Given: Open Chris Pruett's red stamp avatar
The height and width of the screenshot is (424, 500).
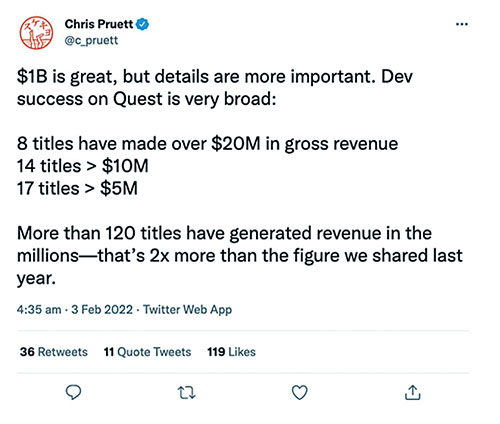Looking at the screenshot, I should click(36, 33).
